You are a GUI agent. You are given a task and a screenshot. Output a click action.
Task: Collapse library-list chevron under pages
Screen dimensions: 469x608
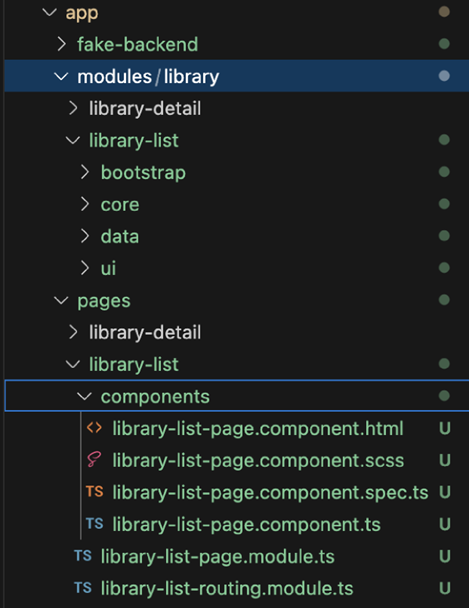click(73, 364)
